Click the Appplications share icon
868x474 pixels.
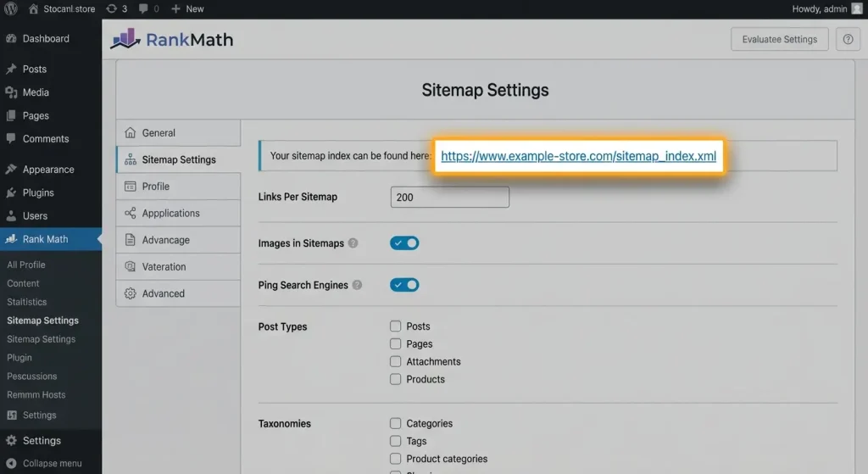[130, 213]
